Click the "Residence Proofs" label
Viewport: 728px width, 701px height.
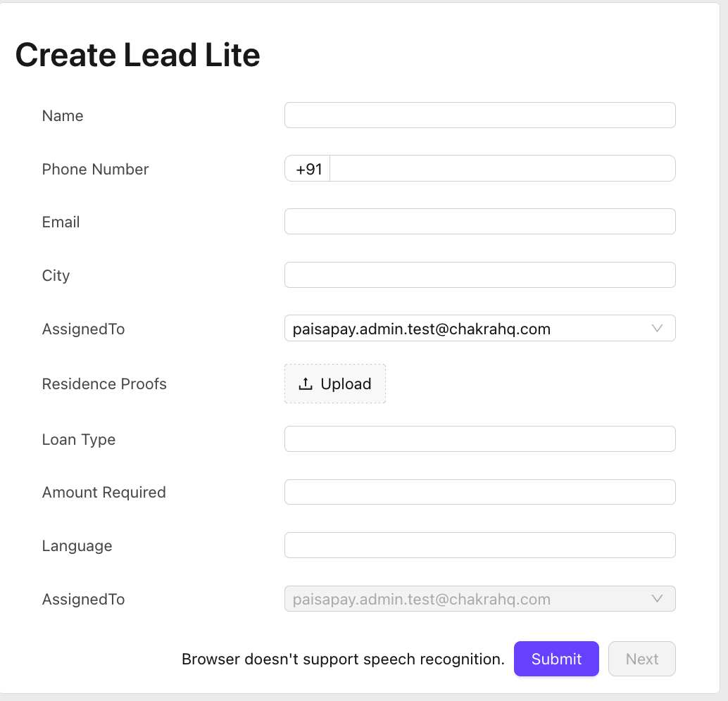tap(104, 384)
